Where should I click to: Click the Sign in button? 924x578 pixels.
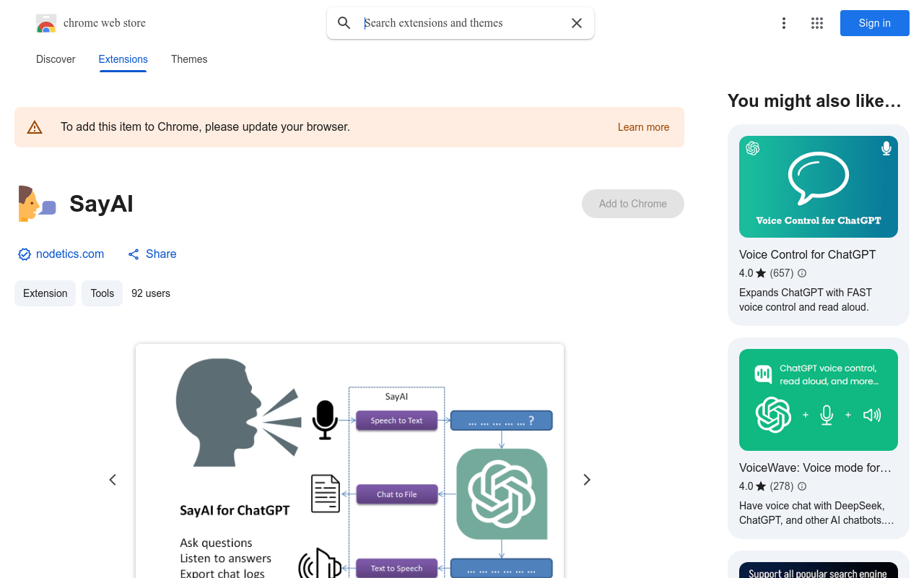[875, 23]
